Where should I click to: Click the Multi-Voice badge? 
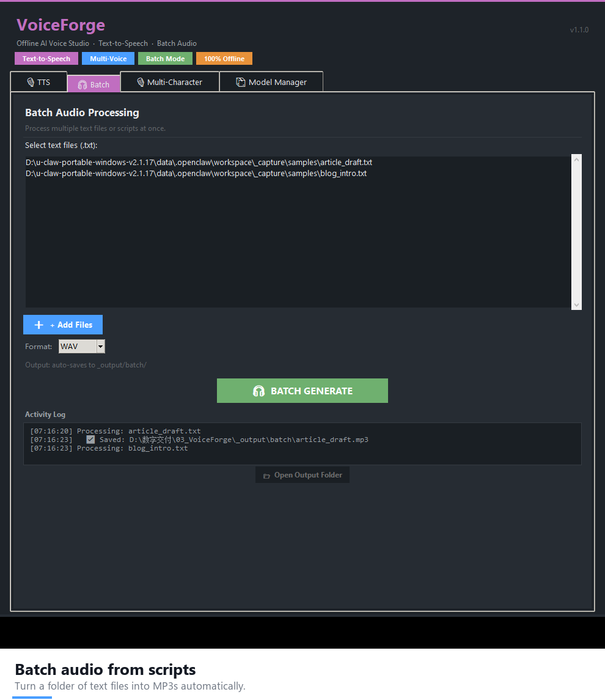(108, 59)
